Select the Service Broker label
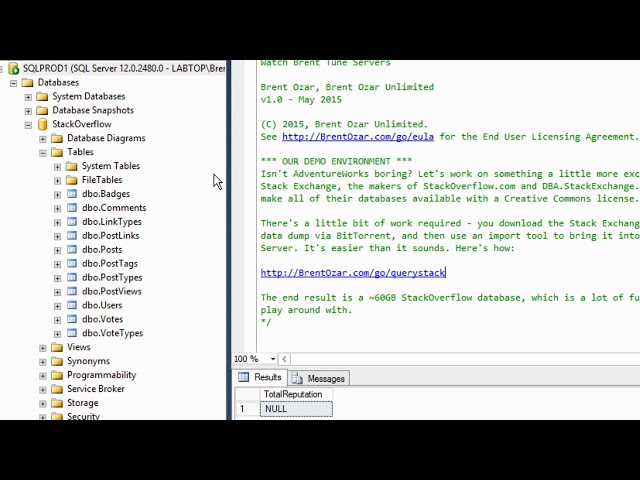Viewport: 640px width, 480px height. [x=96, y=389]
